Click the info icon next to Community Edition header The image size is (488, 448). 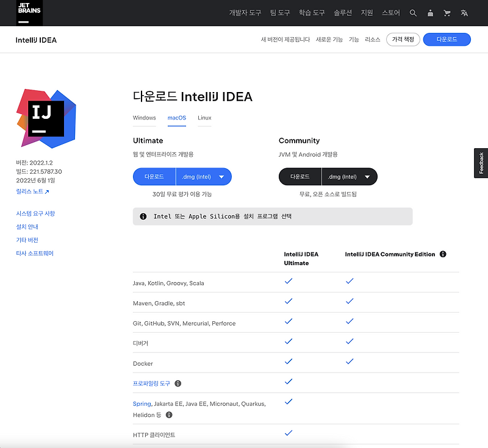[x=443, y=254]
